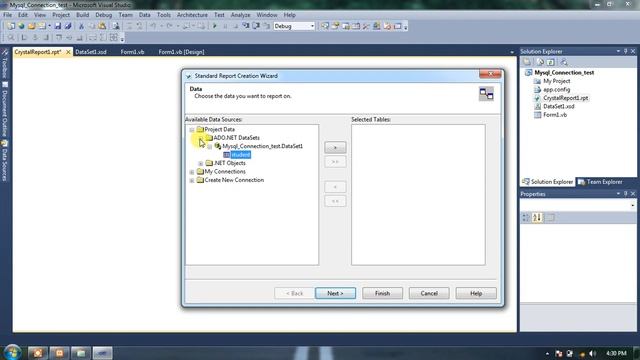Expand the .NET Objects node

click(201, 163)
